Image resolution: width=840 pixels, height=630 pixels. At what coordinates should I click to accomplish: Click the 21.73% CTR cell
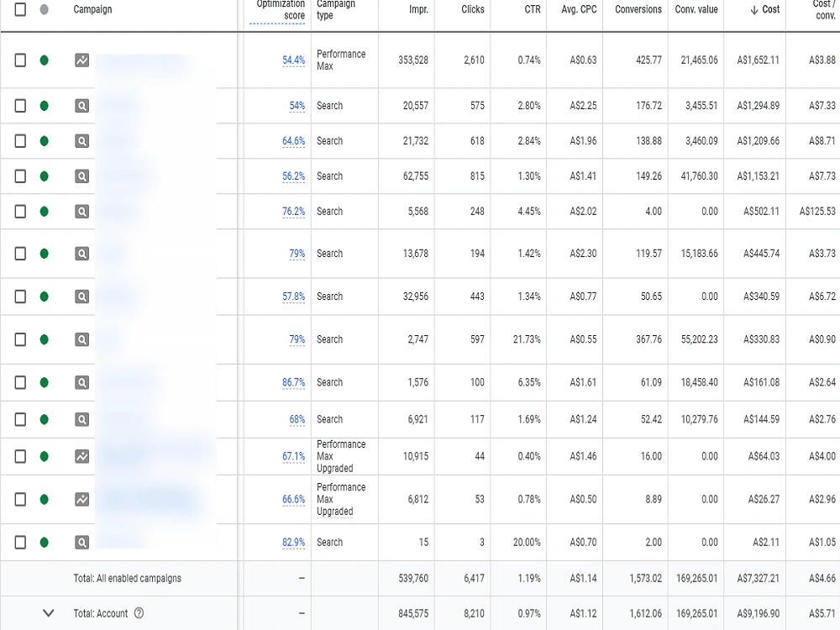pos(527,339)
